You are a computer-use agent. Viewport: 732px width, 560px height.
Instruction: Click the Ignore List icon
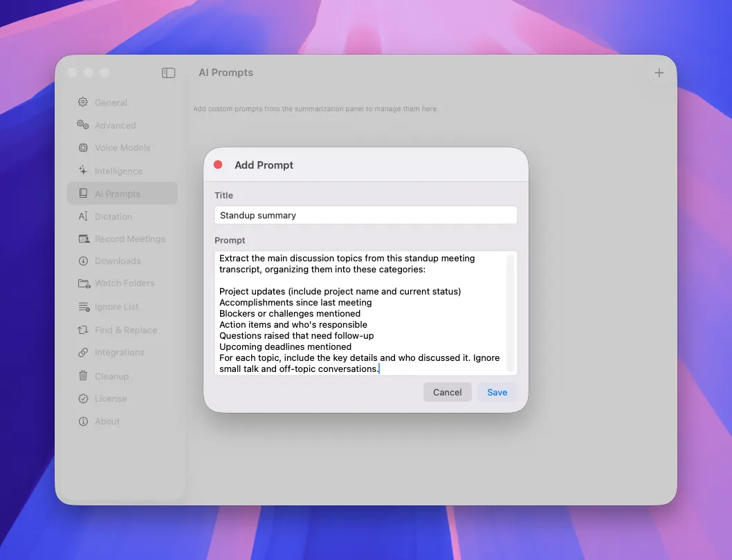click(x=84, y=306)
